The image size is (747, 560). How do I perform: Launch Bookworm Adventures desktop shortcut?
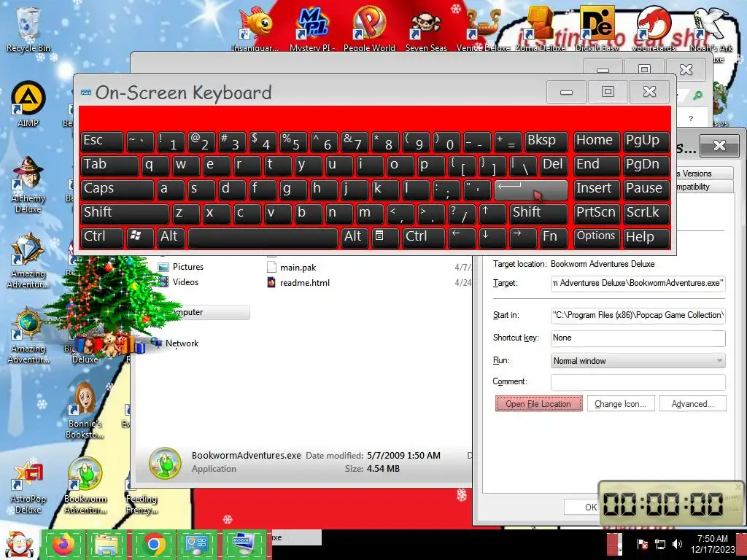[x=85, y=486]
